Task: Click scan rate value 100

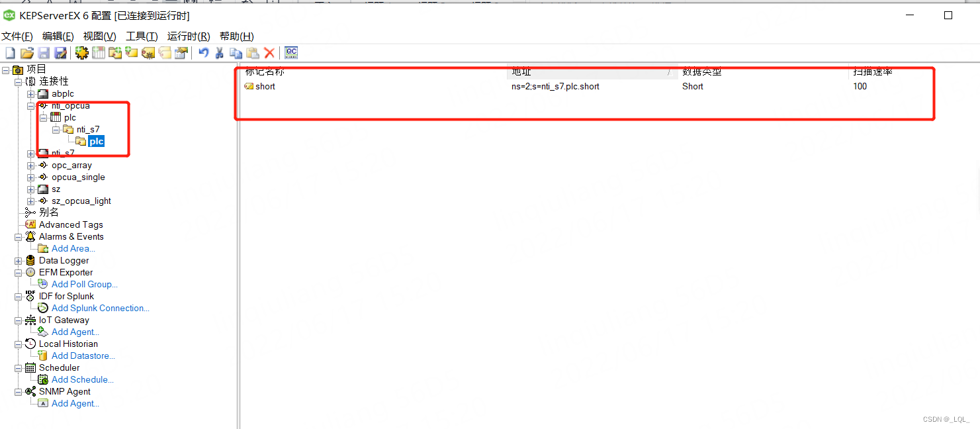Action: click(860, 86)
